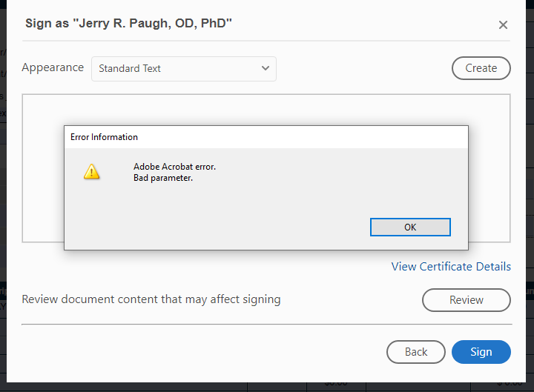Click the "Review document content" description text
The width and height of the screenshot is (534, 392).
151,299
